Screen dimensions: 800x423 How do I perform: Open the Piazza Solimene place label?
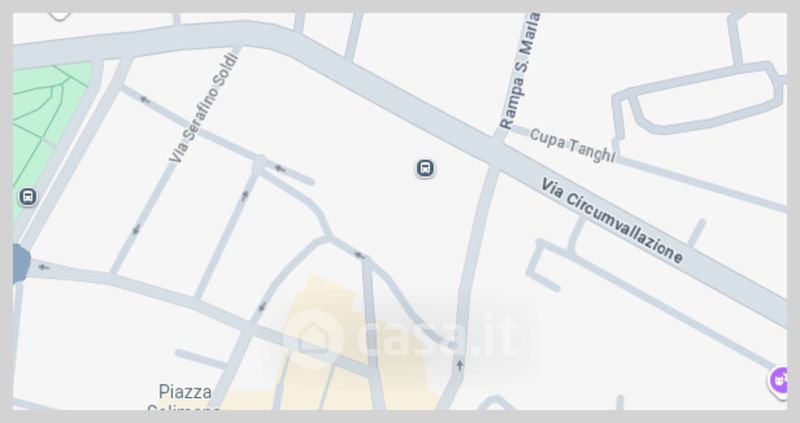tap(184, 399)
